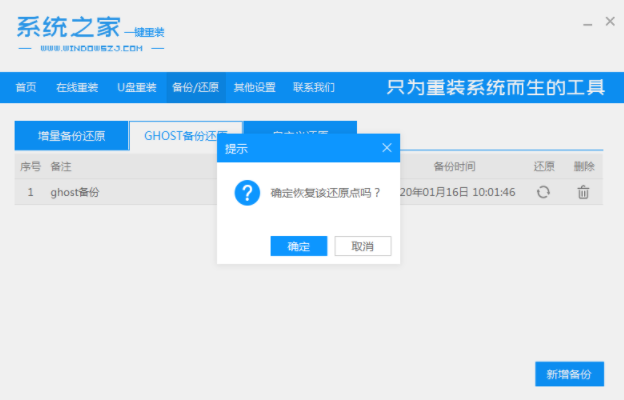Switch to the 增量备份还原 tab
The width and height of the screenshot is (624, 400).
click(x=70, y=135)
